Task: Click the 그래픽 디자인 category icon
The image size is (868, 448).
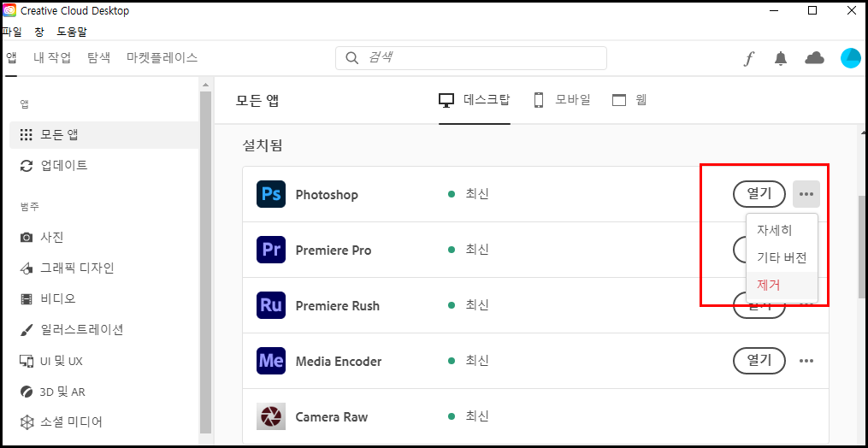Action: coord(26,268)
